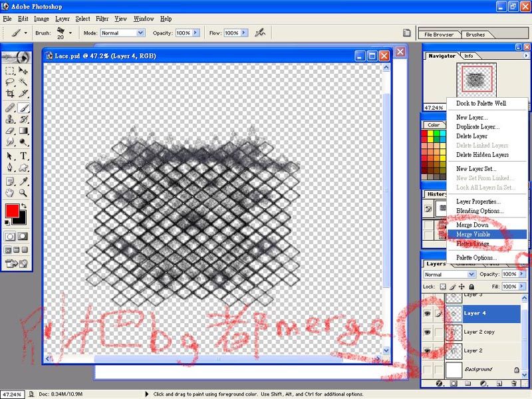Click the Navigator zoom percentage field
532x399 pixels.
[434, 108]
